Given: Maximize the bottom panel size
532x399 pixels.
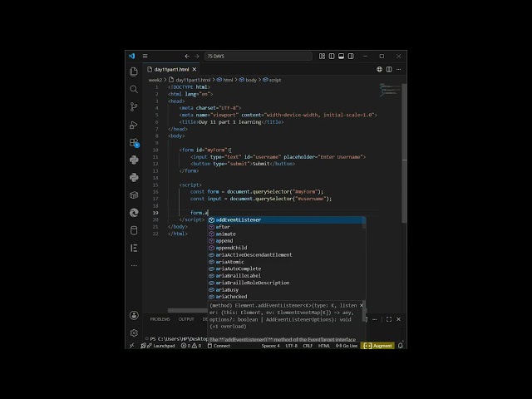Looking at the screenshot, I should click(389, 319).
